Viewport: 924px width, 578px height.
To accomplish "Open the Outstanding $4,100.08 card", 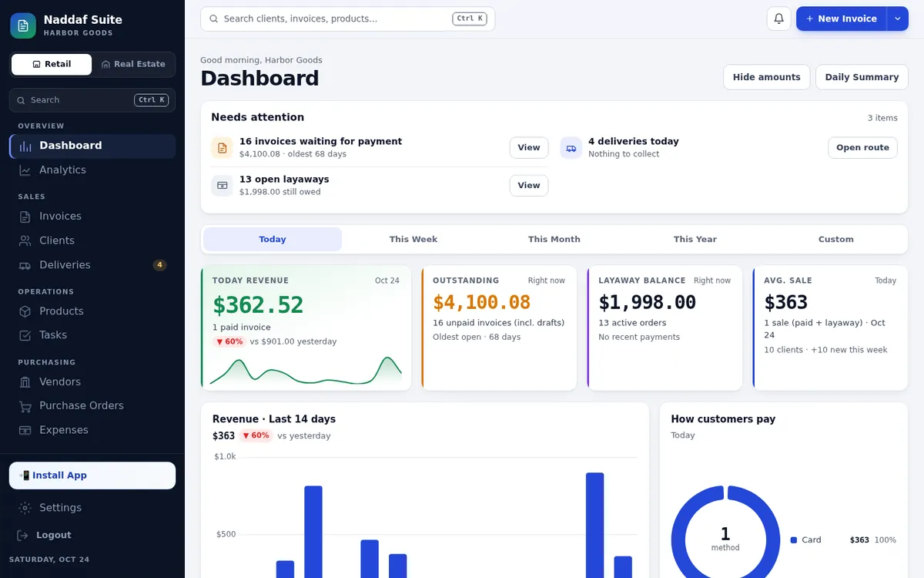I will click(x=499, y=328).
